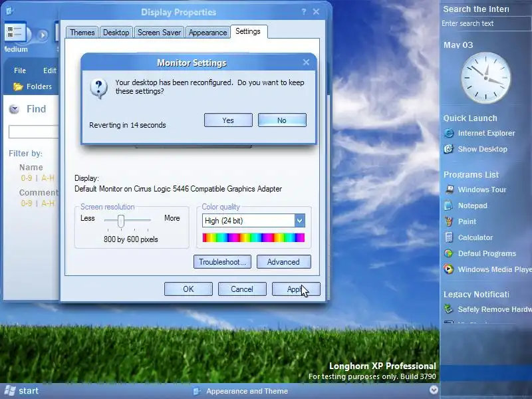Click the Folders button in explorer window
Screen dimensions: 532x399
coord(33,86)
